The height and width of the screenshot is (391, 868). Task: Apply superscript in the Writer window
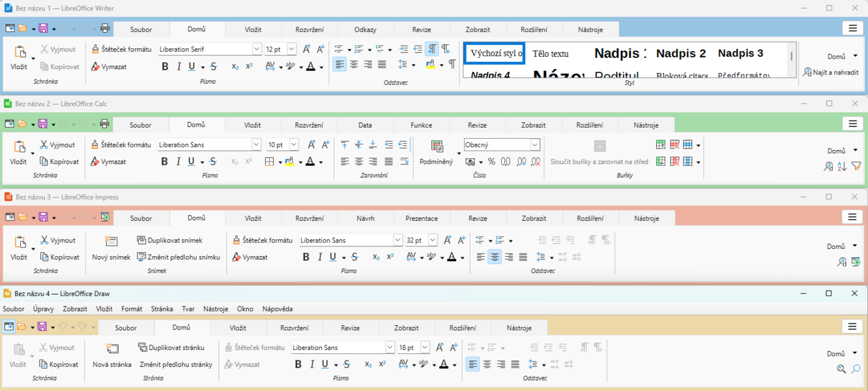pyautogui.click(x=249, y=66)
